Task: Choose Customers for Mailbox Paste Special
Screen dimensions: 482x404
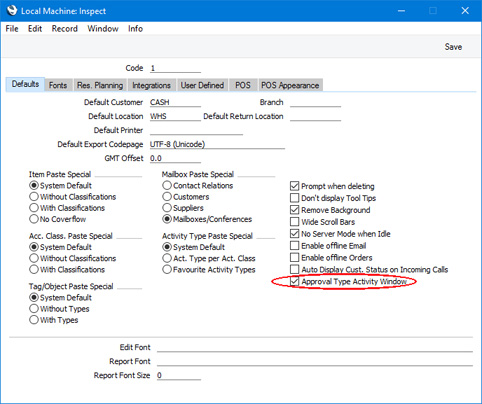Action: [167, 197]
